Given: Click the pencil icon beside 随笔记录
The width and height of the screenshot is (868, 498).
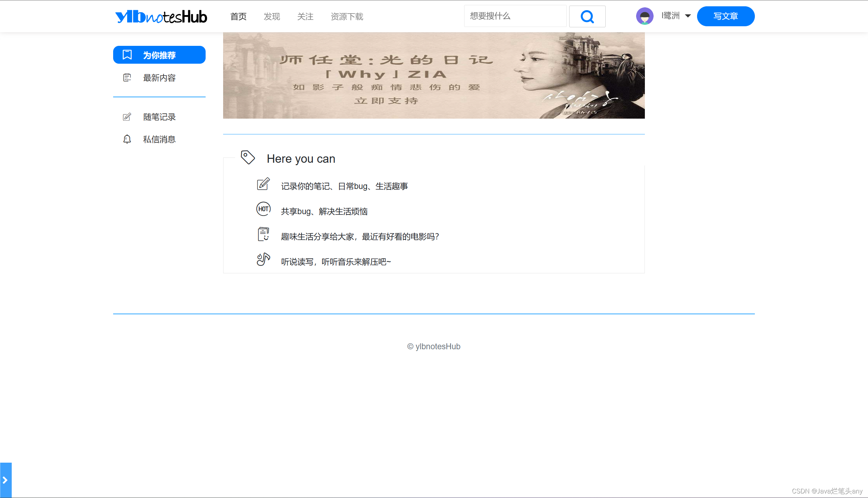Looking at the screenshot, I should pos(127,117).
